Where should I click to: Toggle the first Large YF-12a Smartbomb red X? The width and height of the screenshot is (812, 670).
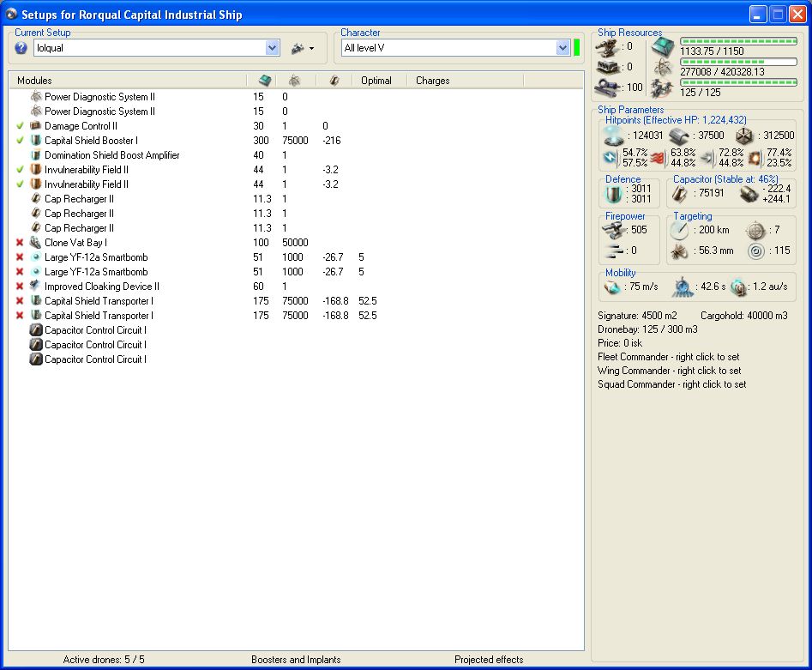click(20, 257)
